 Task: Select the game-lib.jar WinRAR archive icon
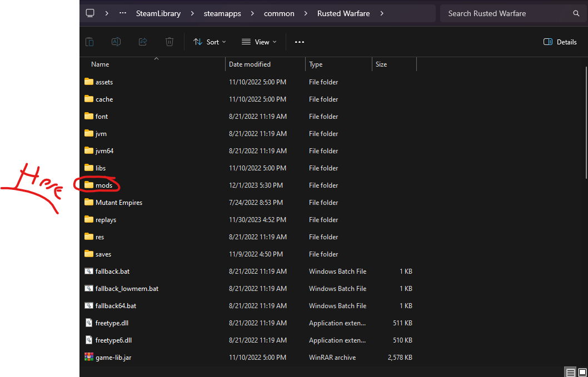tap(89, 357)
